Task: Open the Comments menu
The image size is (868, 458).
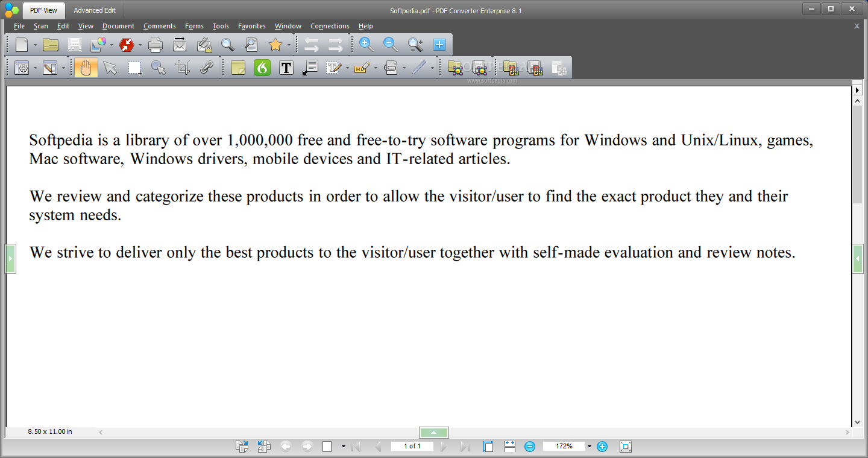Action: coord(160,26)
